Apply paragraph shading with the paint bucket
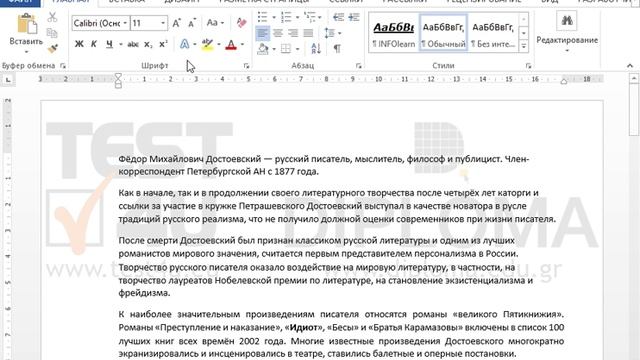The image size is (640, 360). click(x=263, y=49)
